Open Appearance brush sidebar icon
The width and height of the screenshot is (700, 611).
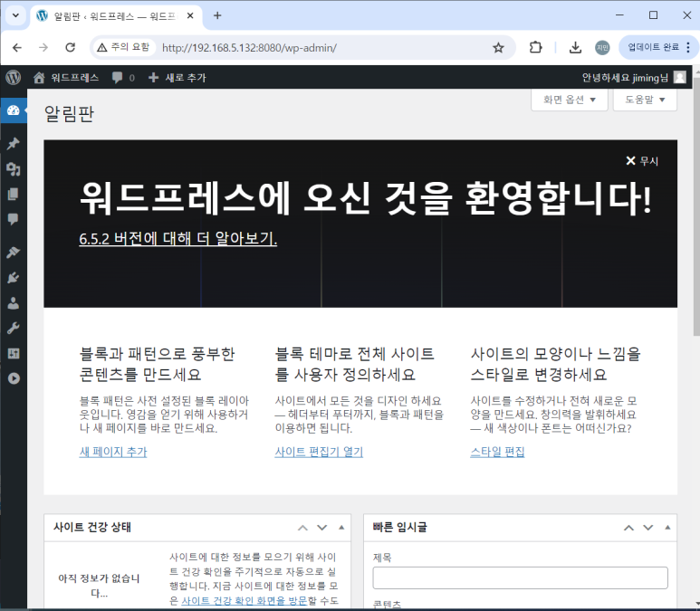tap(14, 253)
